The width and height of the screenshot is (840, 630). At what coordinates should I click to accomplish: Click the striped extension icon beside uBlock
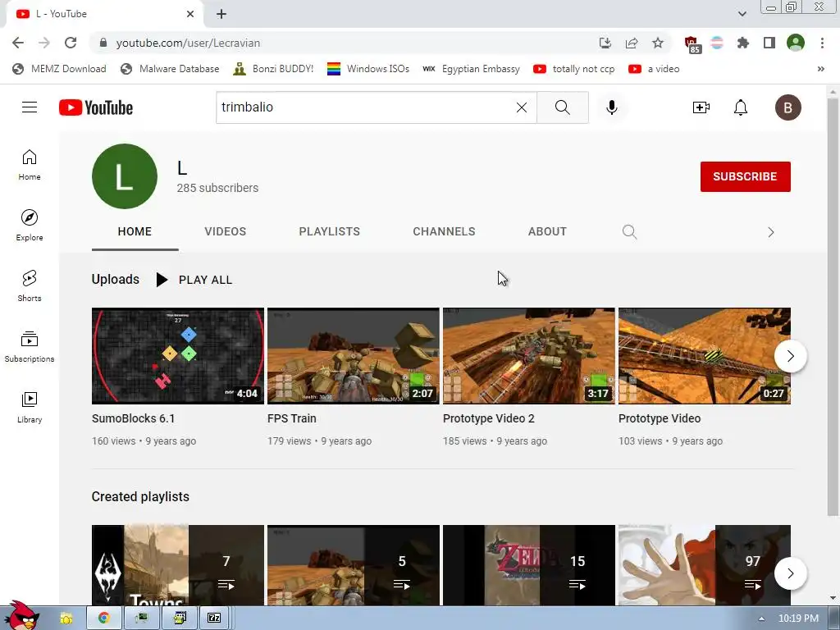(x=717, y=43)
